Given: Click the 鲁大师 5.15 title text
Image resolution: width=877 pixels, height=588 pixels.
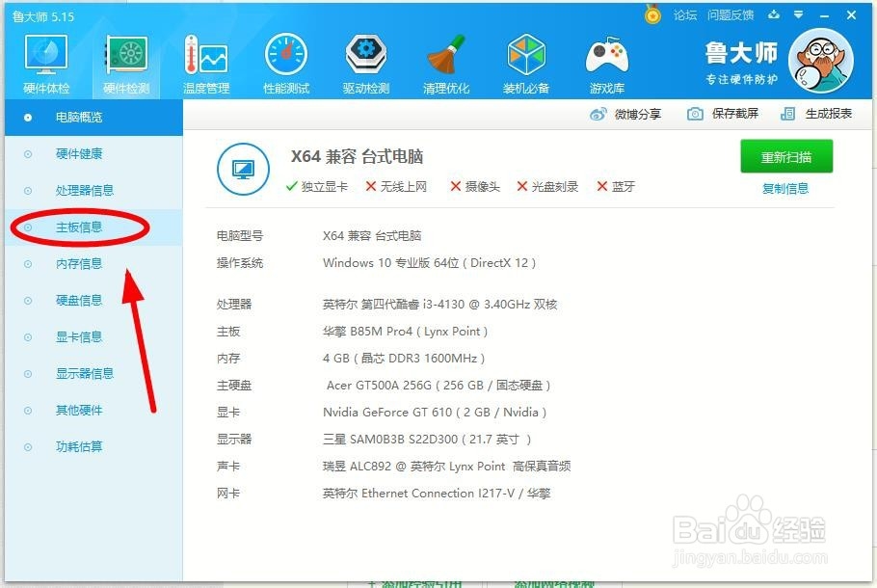Looking at the screenshot, I should [43, 16].
